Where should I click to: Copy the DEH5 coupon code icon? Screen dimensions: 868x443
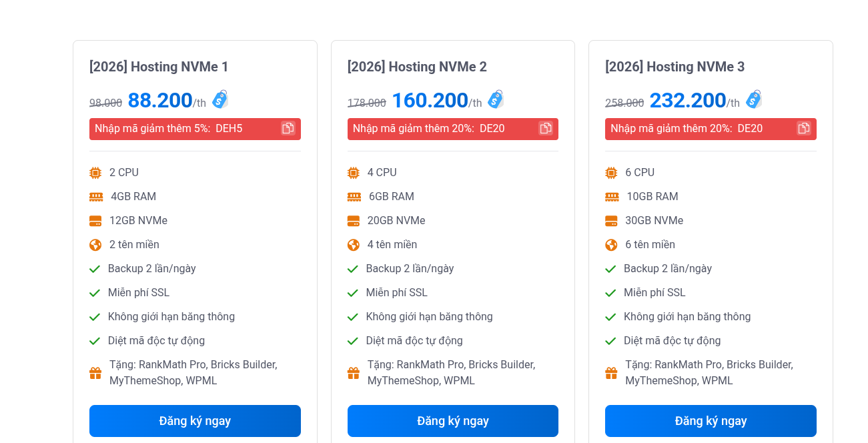point(288,128)
